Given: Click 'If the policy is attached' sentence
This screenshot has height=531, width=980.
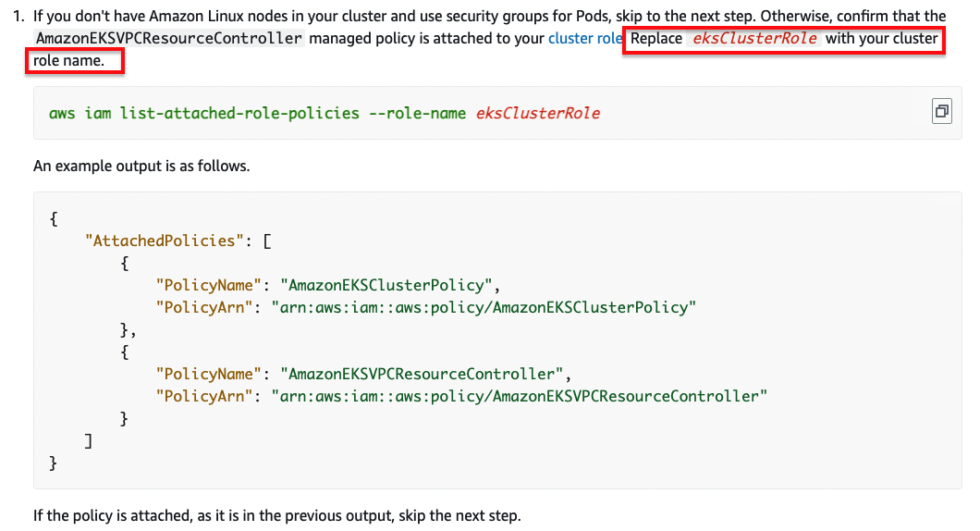Looking at the screenshot, I should (276, 515).
